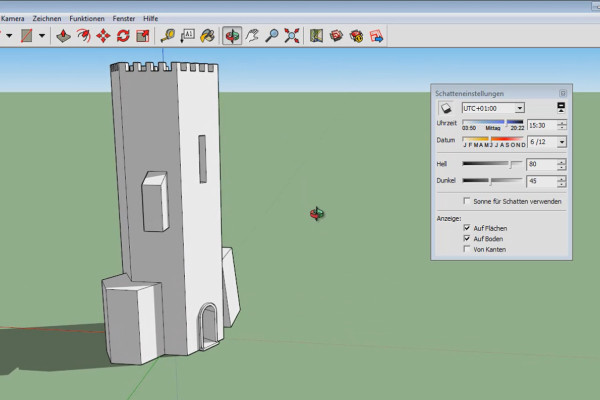Enable the Von Kanten checkbox
This screenshot has height=400, width=600.
coord(467,249)
